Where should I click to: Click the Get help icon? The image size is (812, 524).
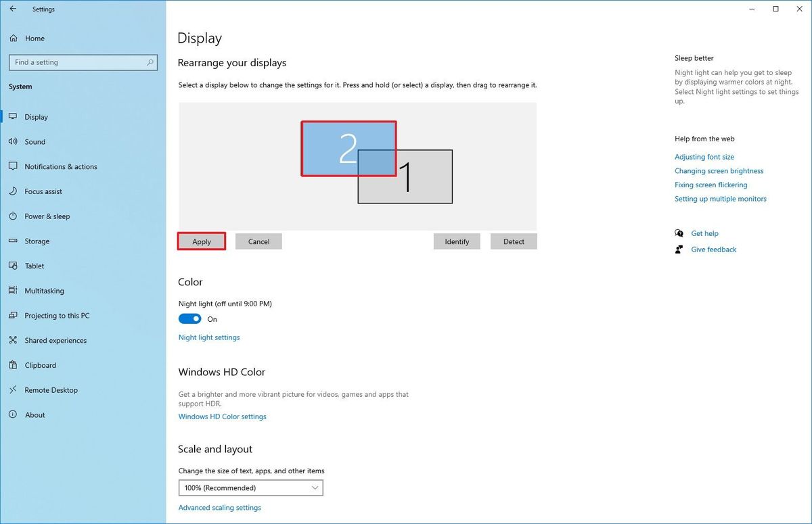click(679, 233)
